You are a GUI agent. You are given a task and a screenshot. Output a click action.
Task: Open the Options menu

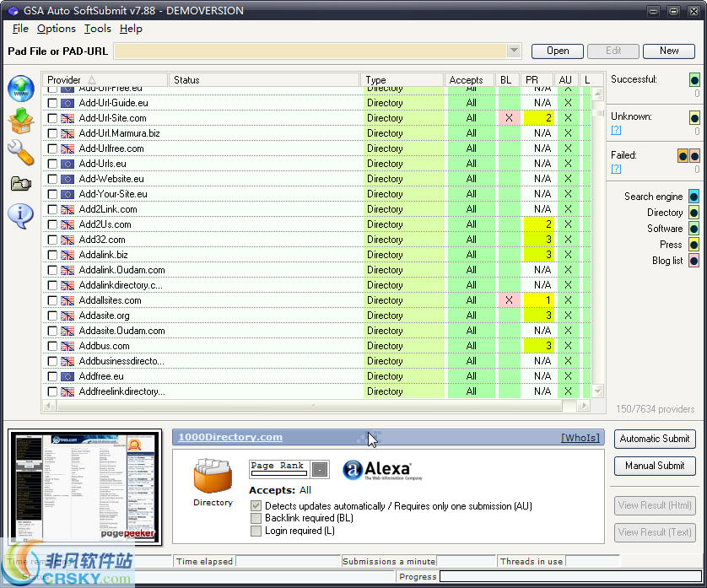pyautogui.click(x=56, y=28)
